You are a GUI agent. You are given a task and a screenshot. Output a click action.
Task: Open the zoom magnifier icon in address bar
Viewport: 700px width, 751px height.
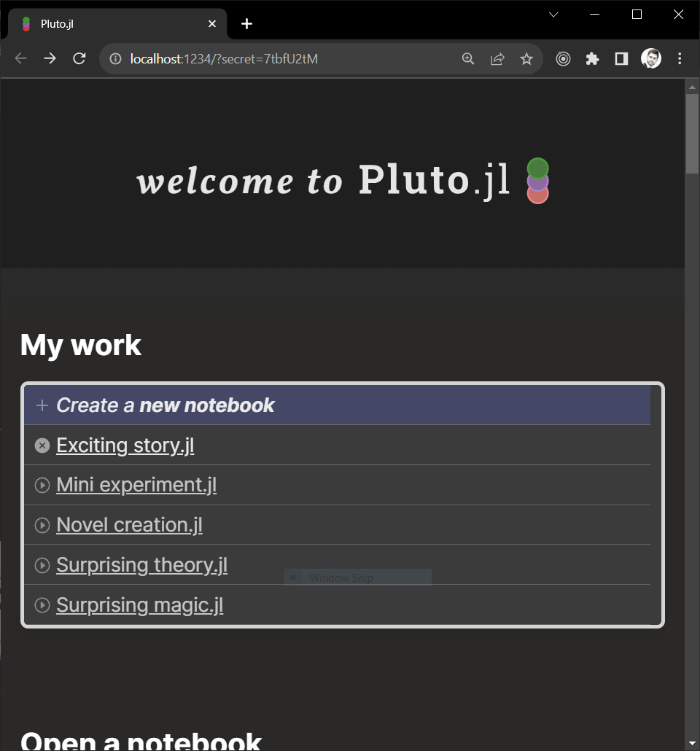click(x=468, y=59)
